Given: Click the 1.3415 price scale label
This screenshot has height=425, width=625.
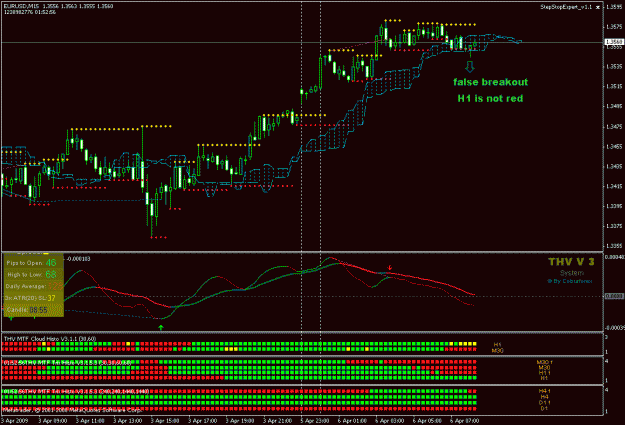Looking at the screenshot, I should coord(614,186).
